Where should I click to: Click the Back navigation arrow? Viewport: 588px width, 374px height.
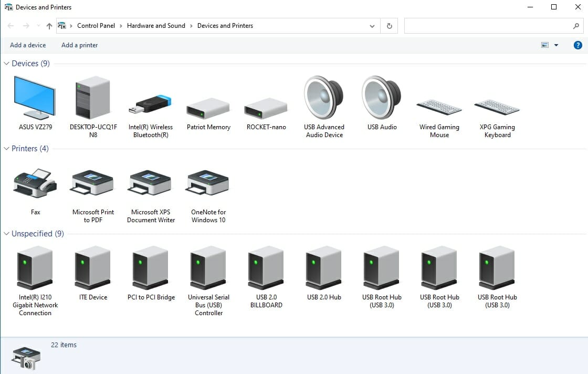point(11,26)
